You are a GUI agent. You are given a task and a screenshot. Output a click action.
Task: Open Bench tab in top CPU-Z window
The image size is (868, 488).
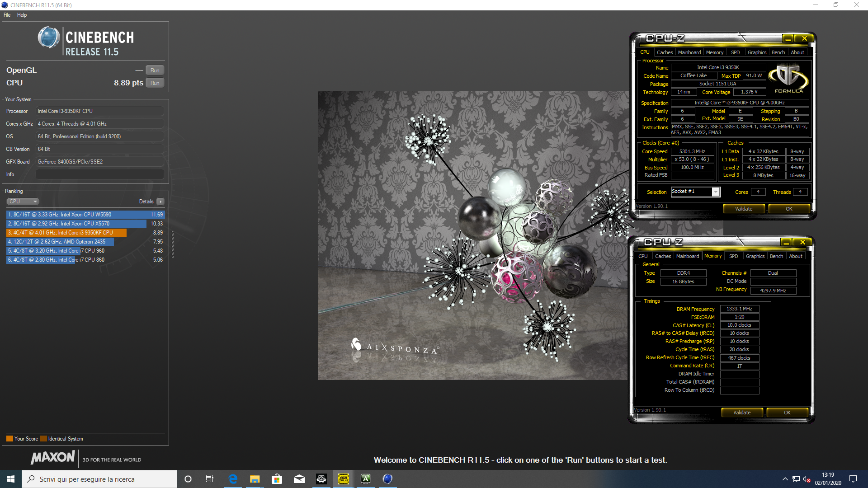pyautogui.click(x=778, y=52)
